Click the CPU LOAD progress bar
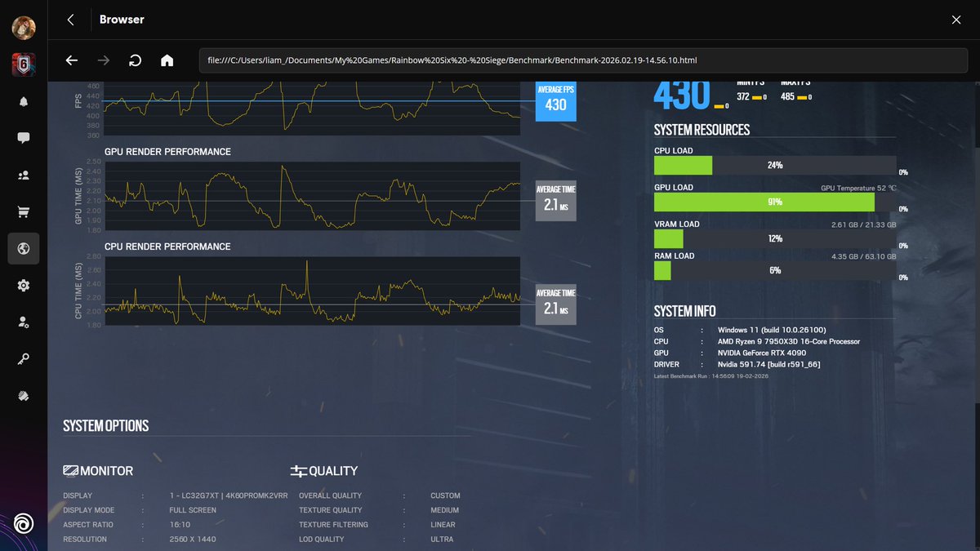 [775, 165]
